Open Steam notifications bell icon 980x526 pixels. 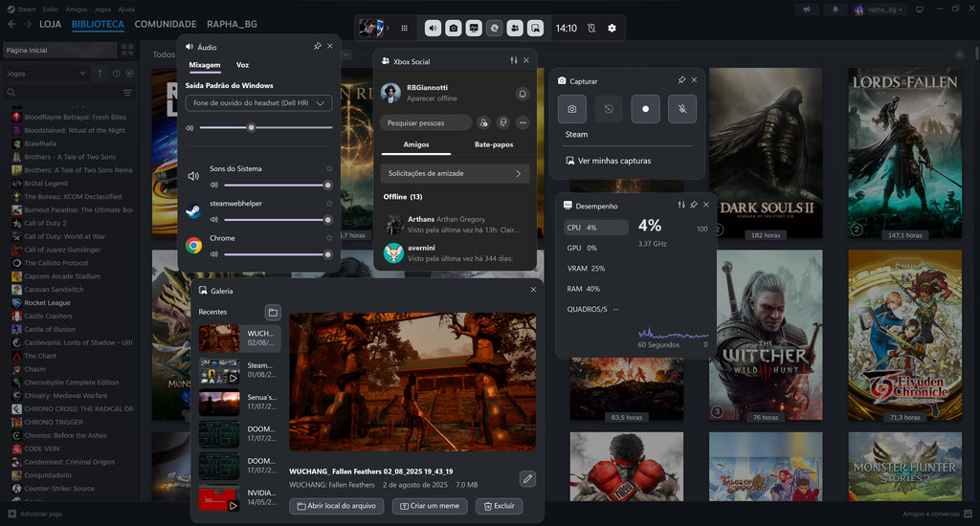(835, 10)
